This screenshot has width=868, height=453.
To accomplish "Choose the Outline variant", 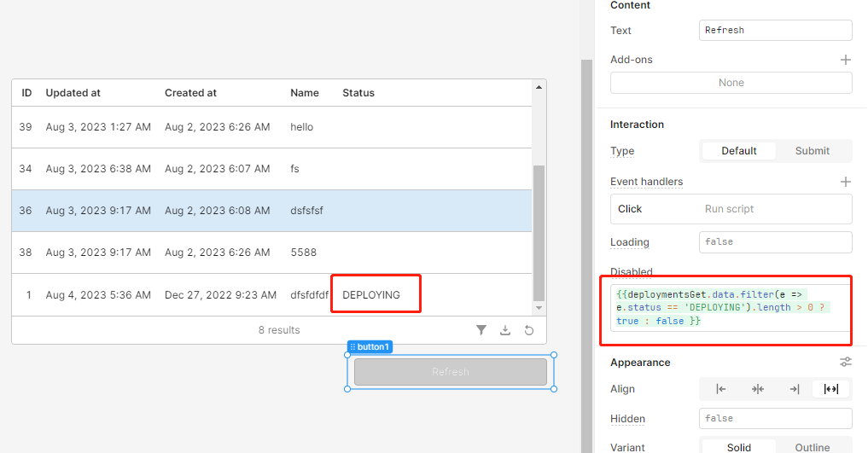I will click(x=812, y=447).
